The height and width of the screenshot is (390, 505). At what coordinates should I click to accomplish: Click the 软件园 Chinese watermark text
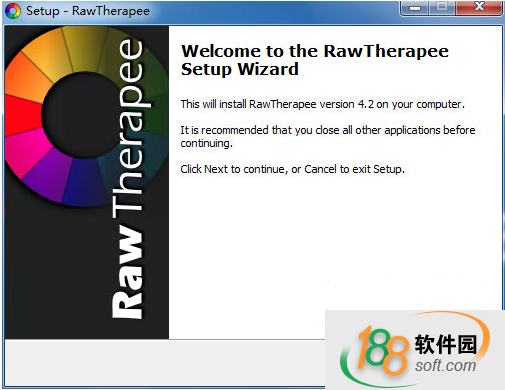coord(445,344)
